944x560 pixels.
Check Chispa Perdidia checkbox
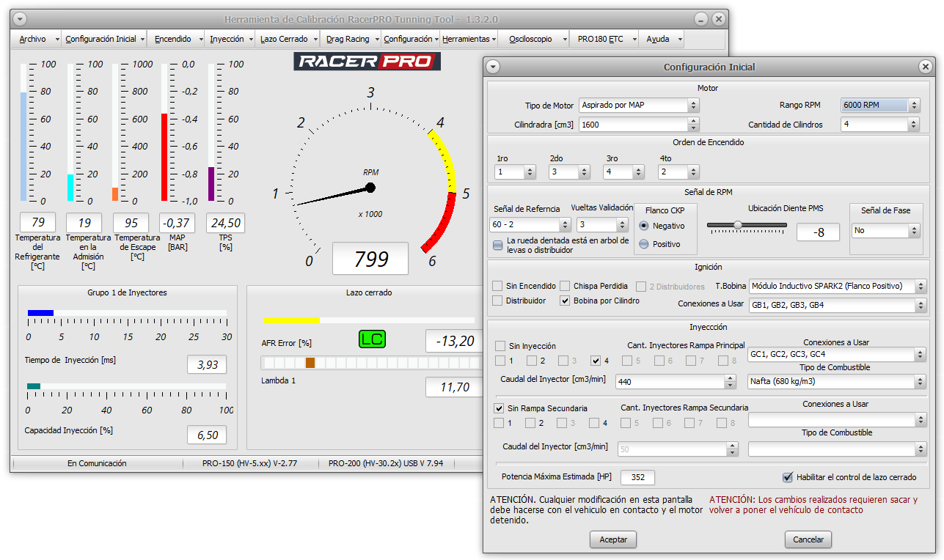pyautogui.click(x=566, y=286)
